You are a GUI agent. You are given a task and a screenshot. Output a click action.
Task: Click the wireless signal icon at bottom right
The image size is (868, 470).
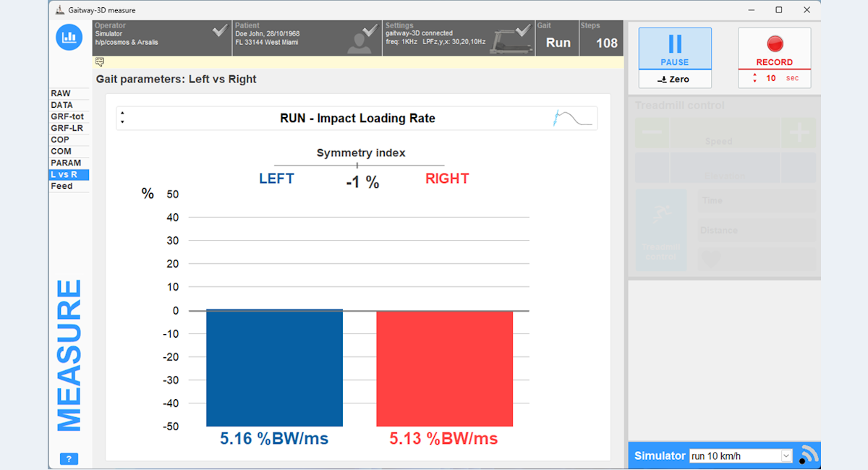click(807, 455)
